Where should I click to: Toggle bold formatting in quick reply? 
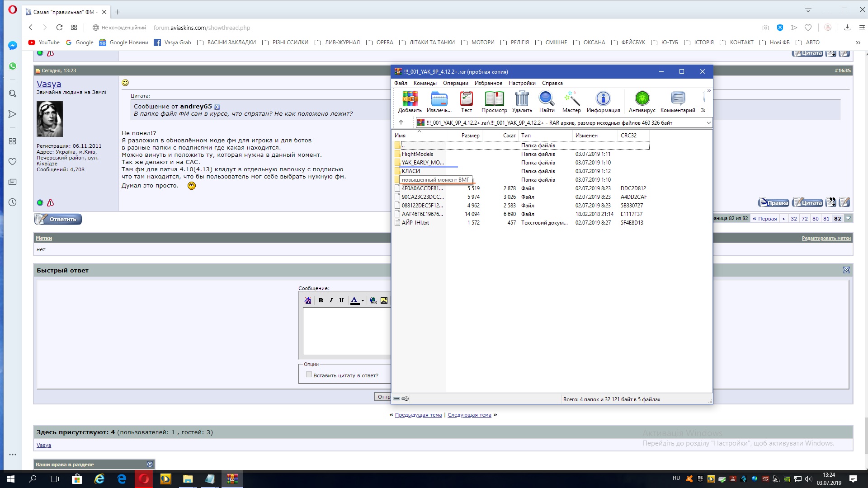pos(321,300)
